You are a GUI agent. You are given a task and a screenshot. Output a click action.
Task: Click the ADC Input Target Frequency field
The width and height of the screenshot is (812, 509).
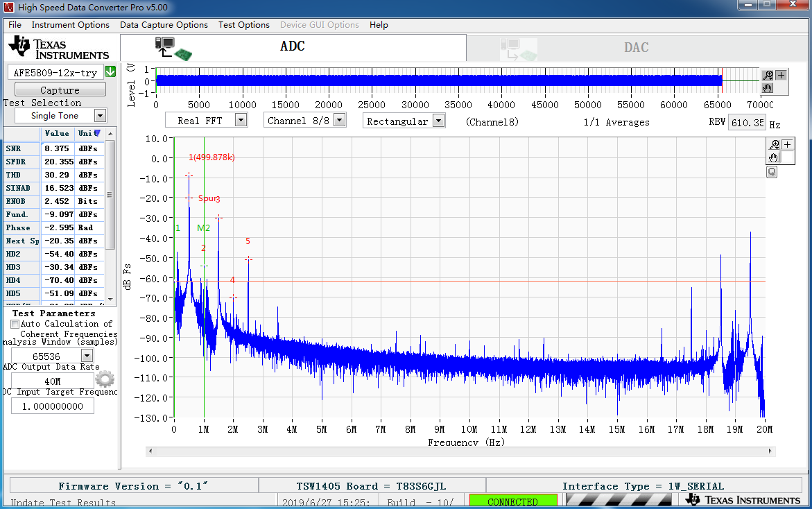click(x=52, y=406)
